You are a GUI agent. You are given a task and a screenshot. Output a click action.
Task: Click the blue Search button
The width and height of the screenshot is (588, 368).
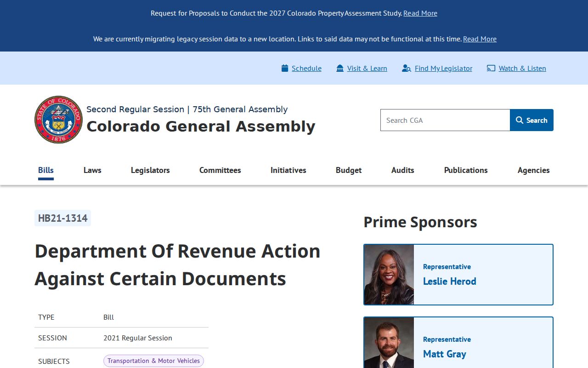pos(531,120)
